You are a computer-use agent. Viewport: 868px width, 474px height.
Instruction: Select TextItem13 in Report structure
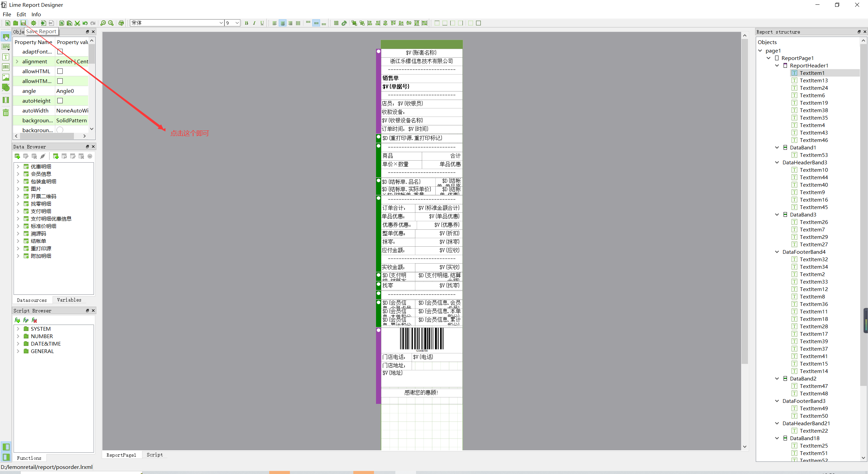(x=813, y=80)
